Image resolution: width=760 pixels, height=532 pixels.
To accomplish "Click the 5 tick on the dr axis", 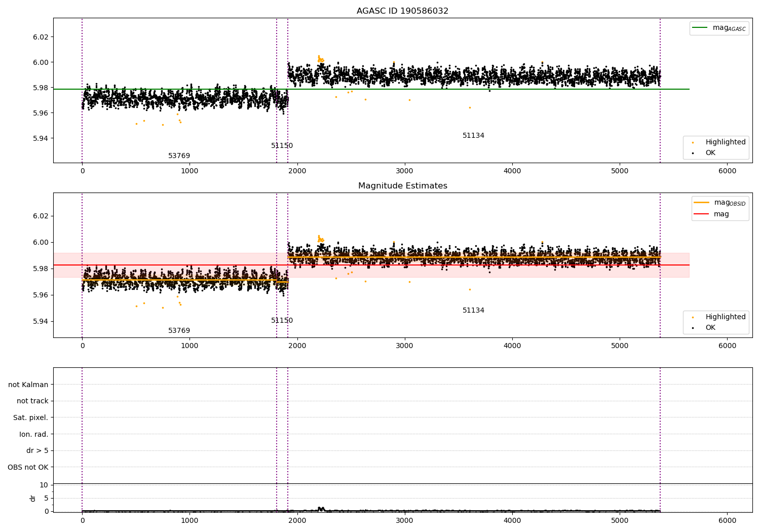I will tap(46, 498).
